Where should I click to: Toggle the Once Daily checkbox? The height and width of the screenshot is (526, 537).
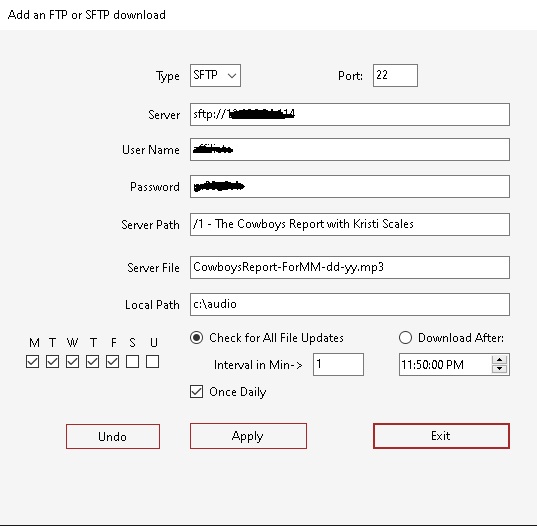(x=197, y=392)
